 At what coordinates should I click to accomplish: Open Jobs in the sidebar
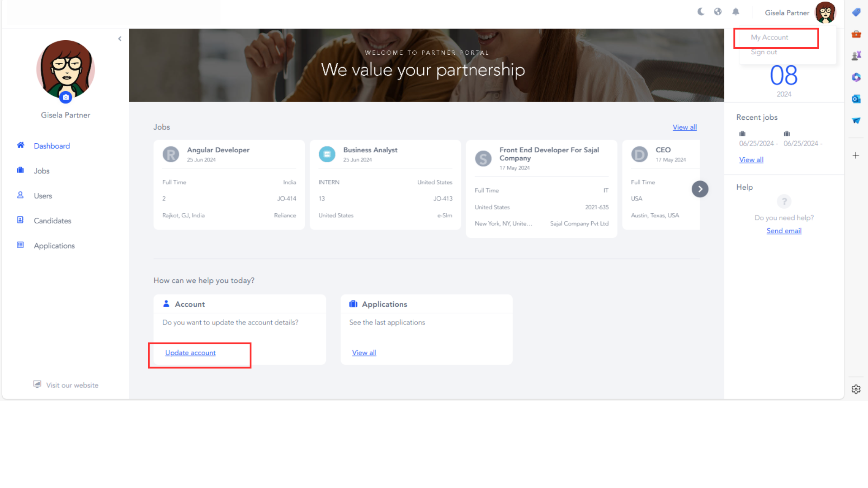(x=42, y=171)
